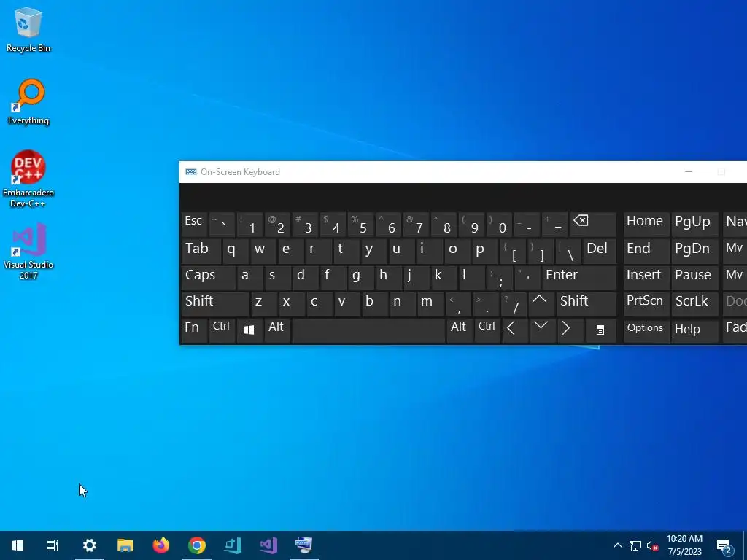Select the Embarcadero Dev-C++ desktop shortcut
Screen dimensions: 747x560
pyautogui.click(x=28, y=179)
